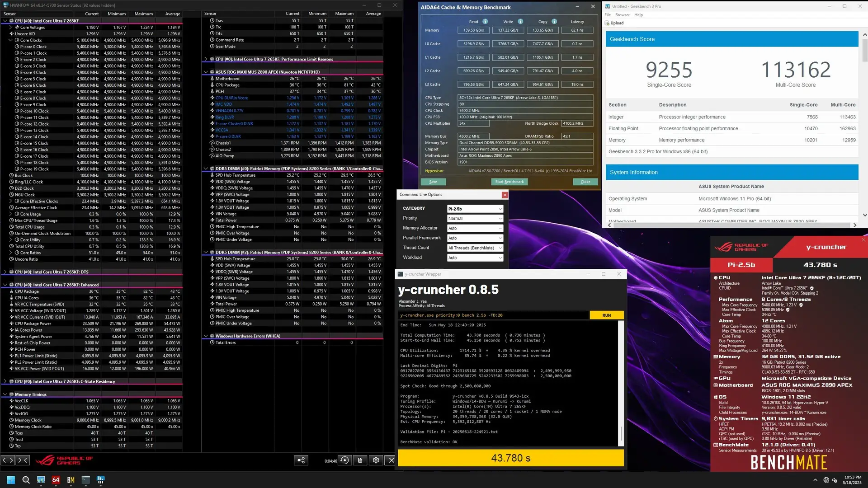Click the Write info icon in AIDA64
The width and height of the screenshot is (868, 488).
tap(520, 21)
